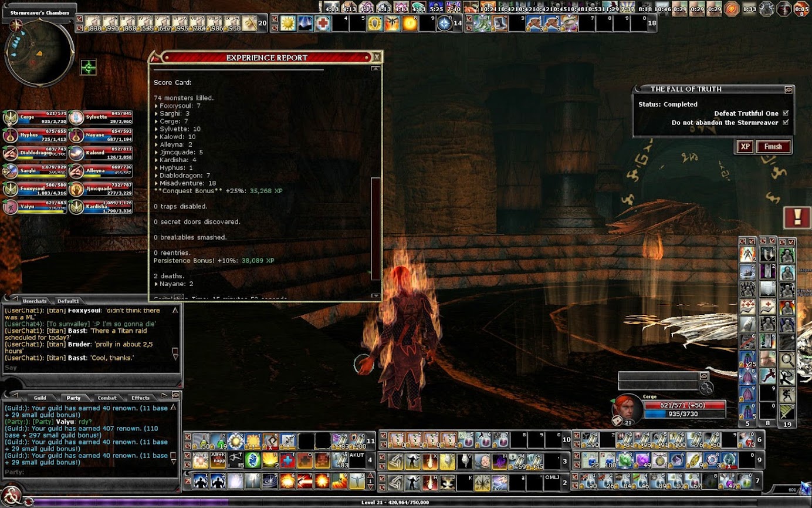
Task: Use the wand in slot I with 830 charges
Action: click(x=93, y=23)
